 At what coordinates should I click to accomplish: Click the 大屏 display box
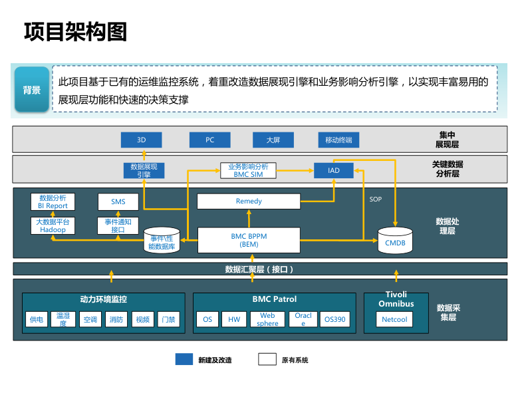(x=273, y=140)
